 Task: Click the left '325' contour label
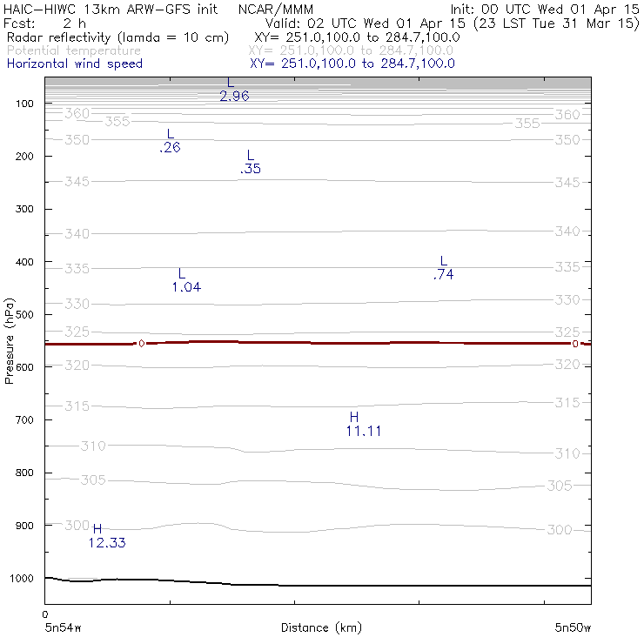(x=77, y=332)
